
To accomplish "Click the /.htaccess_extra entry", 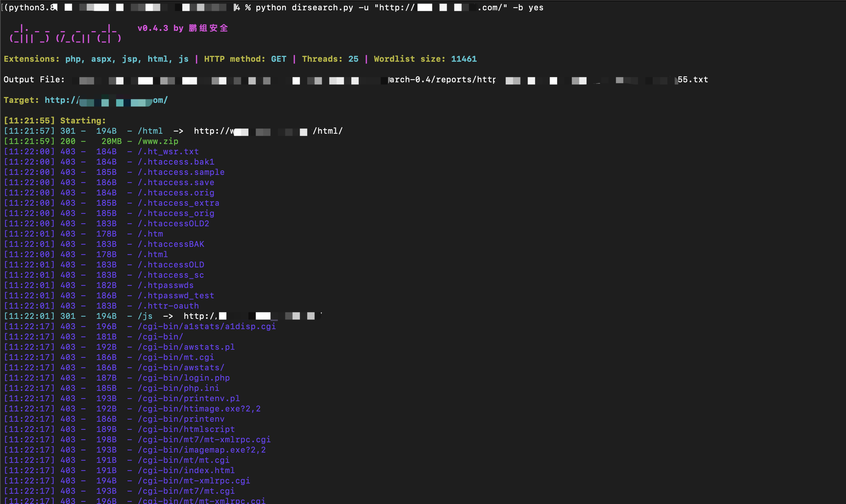I will (179, 203).
